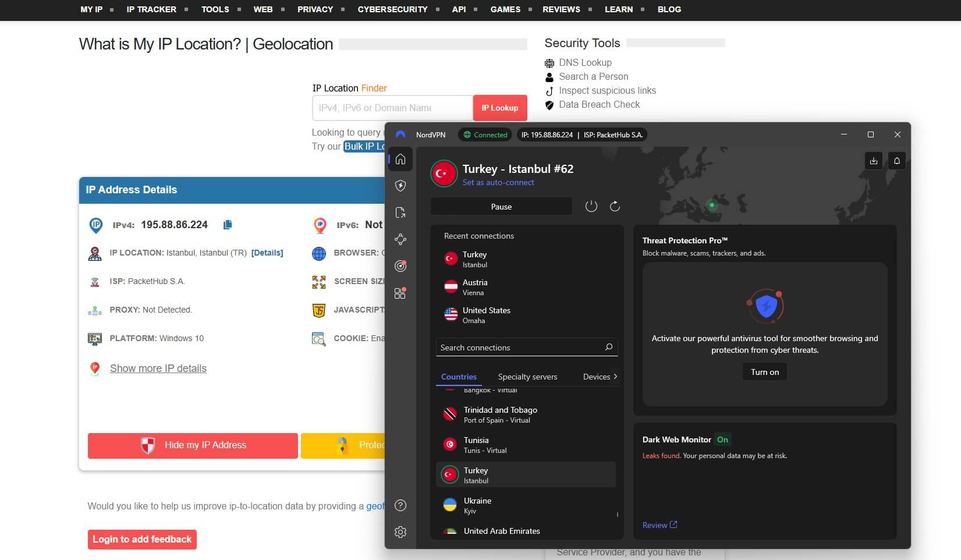
Task: Turn on Threat Protection Pro antivirus
Action: click(x=764, y=371)
